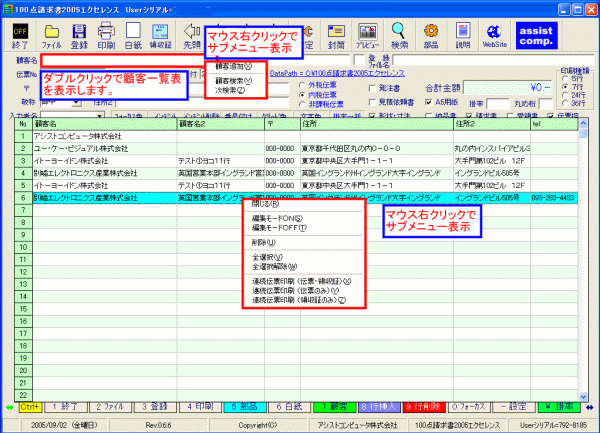The height and width of the screenshot is (433, 600).
Task: Click the '2 ファイル' bottom function button
Action: pos(109,407)
